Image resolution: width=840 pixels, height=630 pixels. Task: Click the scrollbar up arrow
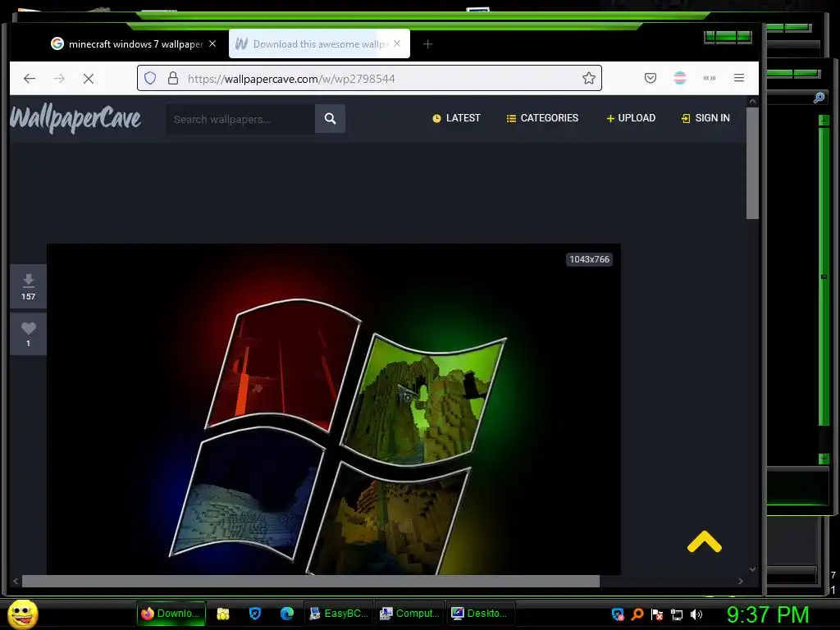[752, 101]
